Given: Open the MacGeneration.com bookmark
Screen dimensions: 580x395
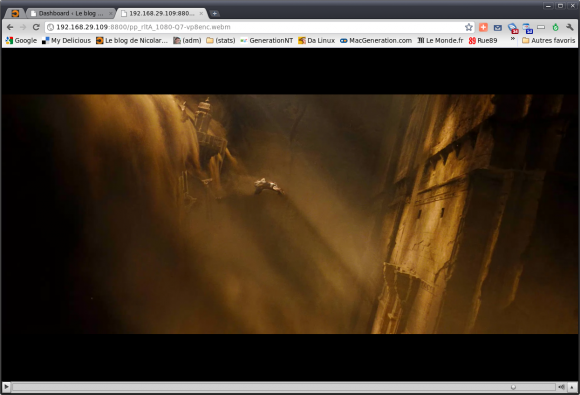Looking at the screenshot, I should [x=376, y=40].
